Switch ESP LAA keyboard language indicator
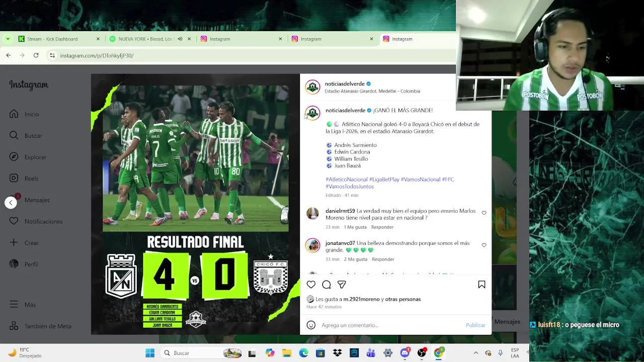This screenshot has height=362, width=644. pos(515,353)
